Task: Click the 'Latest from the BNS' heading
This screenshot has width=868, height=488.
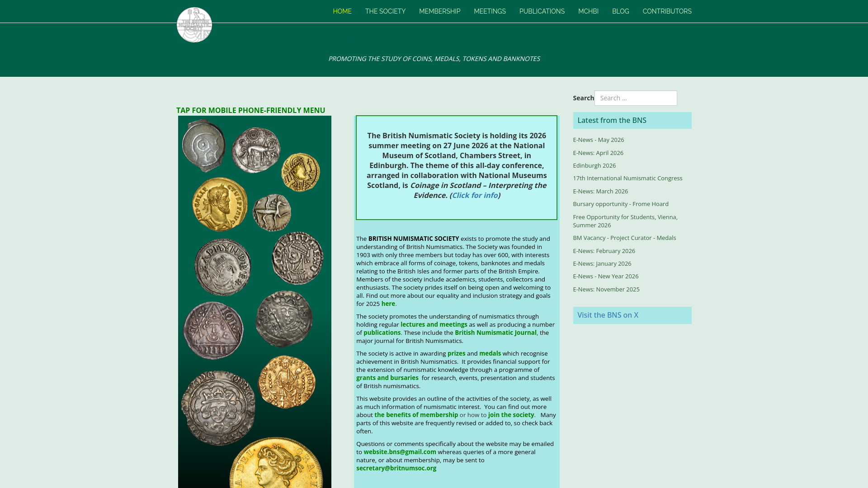Action: tap(612, 121)
